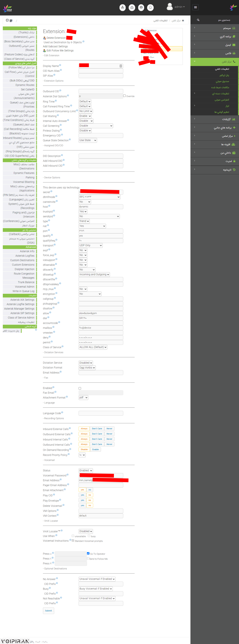Click the Edit Follow Me Settings icon
Viewport: 239px width, 644px height.
[x=44, y=51]
